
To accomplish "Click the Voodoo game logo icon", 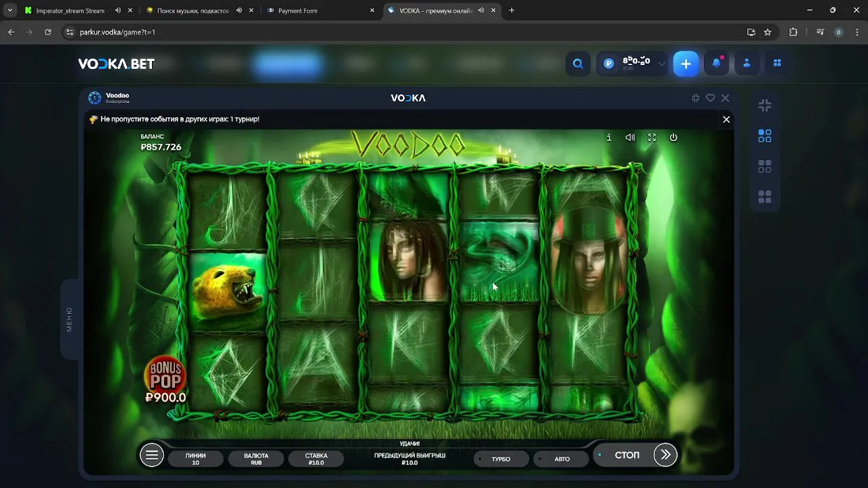I will coord(95,98).
